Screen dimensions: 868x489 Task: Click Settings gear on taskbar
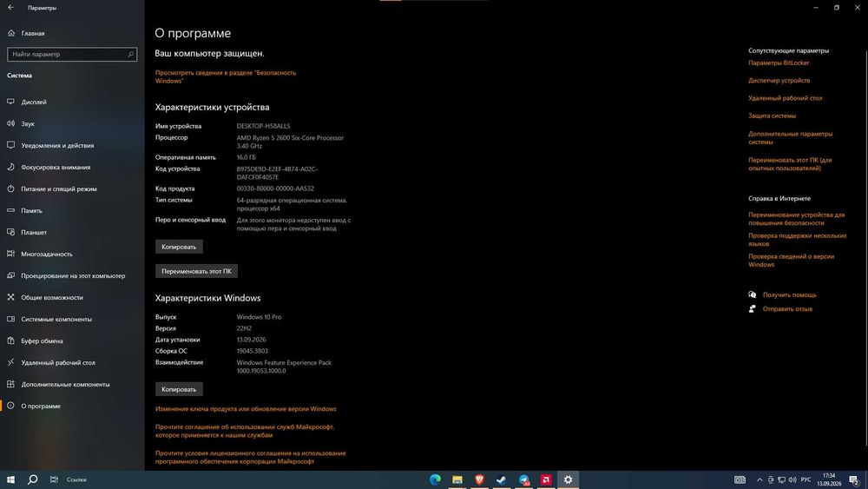pyautogui.click(x=568, y=479)
